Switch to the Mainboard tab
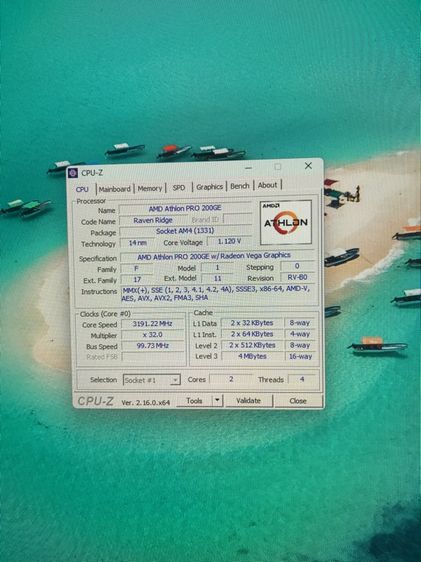 [115, 189]
